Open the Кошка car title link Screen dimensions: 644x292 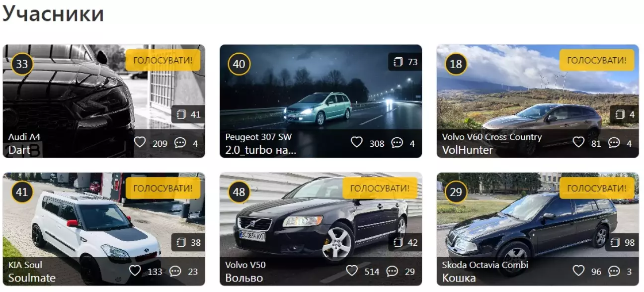459,278
